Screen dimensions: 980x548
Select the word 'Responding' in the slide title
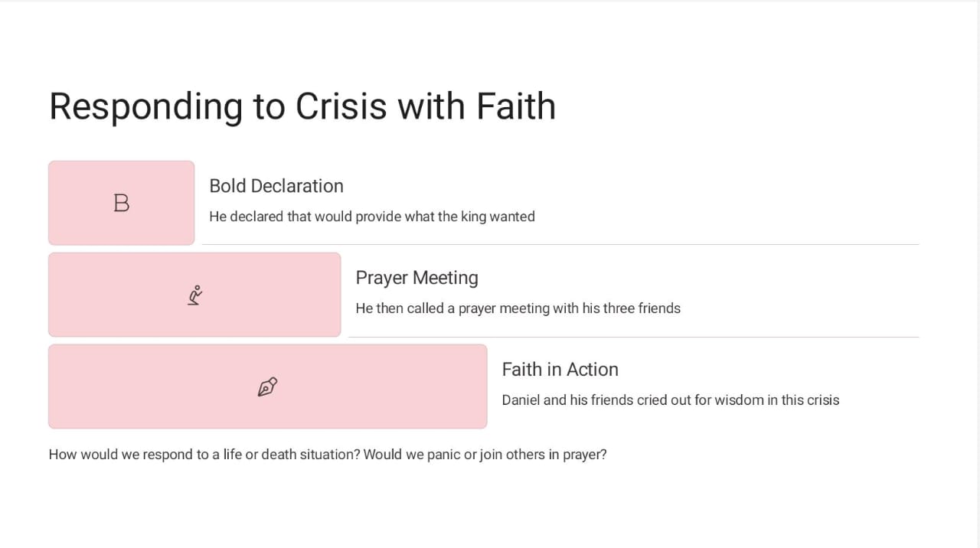pyautogui.click(x=145, y=106)
